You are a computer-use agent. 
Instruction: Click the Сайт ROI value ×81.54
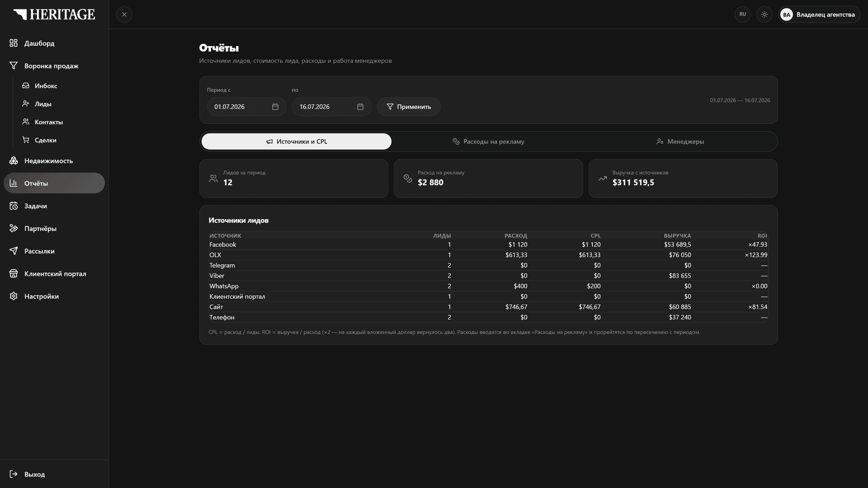tap(758, 307)
